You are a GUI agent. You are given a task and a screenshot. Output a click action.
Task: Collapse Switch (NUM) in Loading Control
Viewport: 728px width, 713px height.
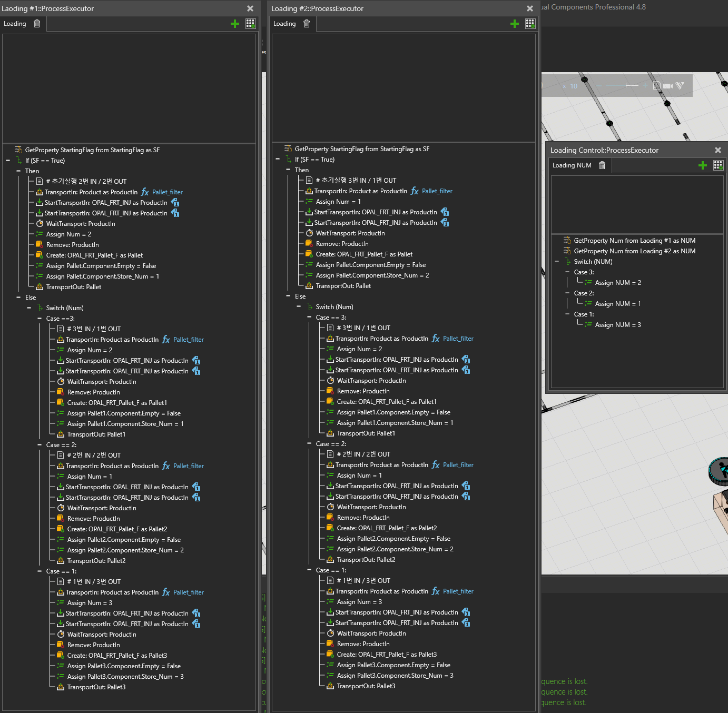click(557, 262)
